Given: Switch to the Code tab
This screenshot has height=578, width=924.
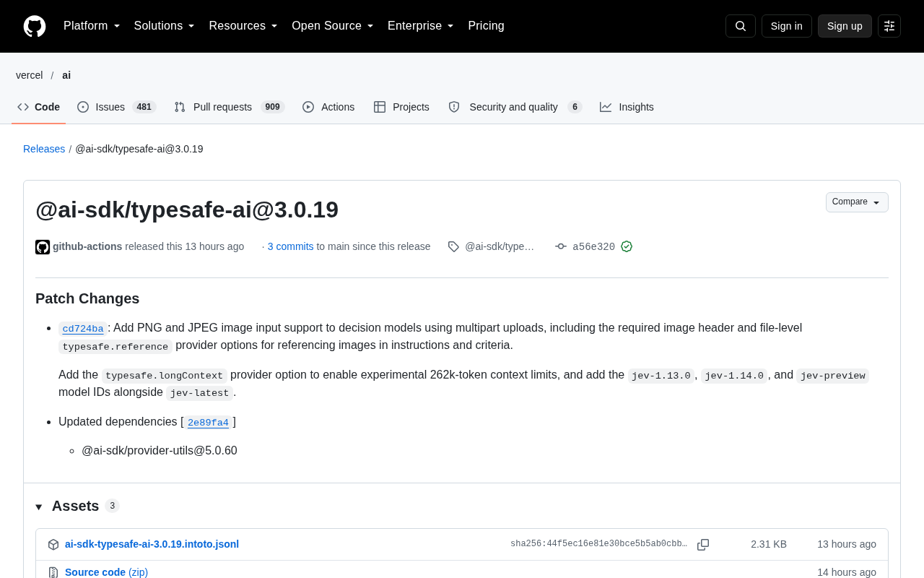Looking at the screenshot, I should (x=39, y=107).
